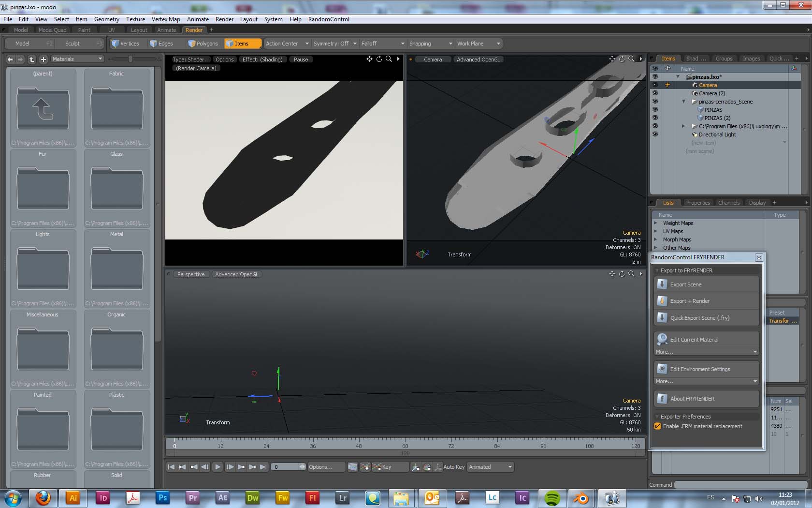Click the Quick Export Scene (.fry) icon

[662, 318]
